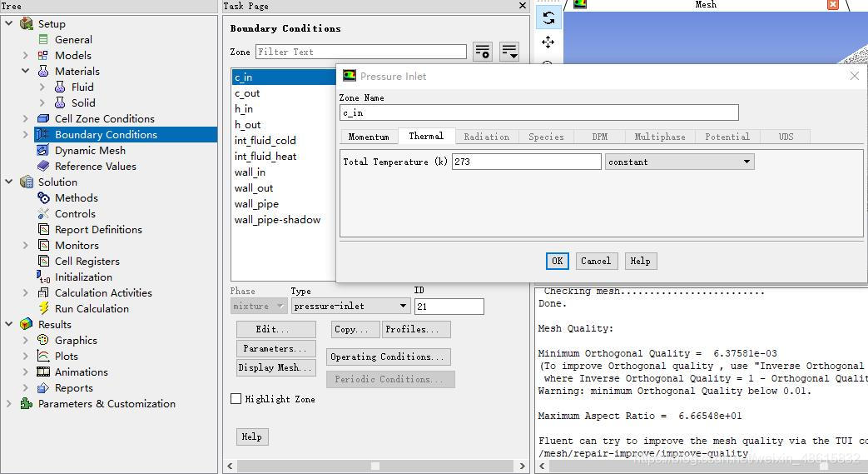Click OK in Pressure Inlet dialog
The height and width of the screenshot is (474, 868).
point(557,261)
